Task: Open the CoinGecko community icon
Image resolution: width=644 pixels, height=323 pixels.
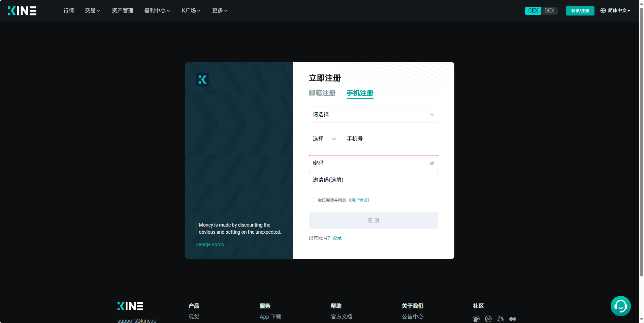Action: point(476,319)
